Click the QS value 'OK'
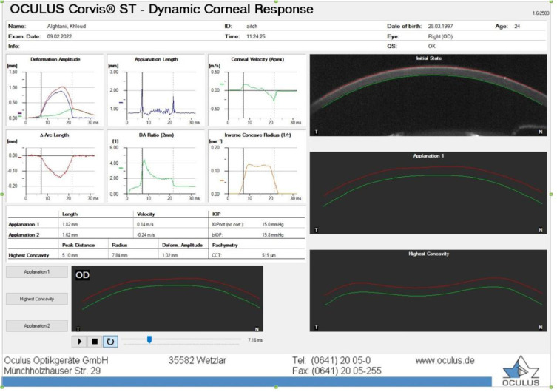Viewport: 557px width, 392px height. coord(431,46)
